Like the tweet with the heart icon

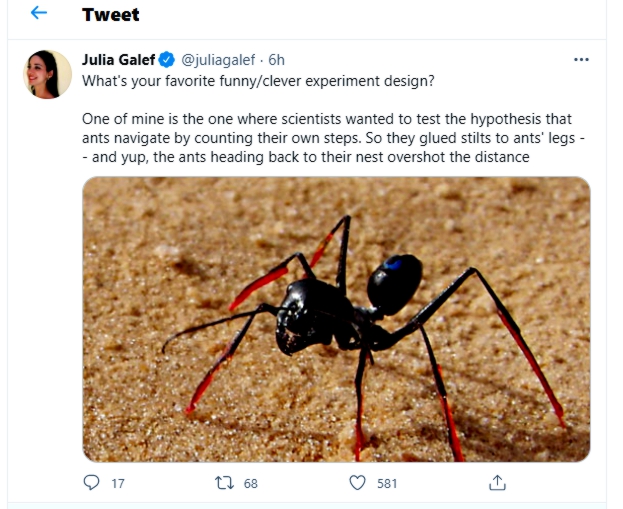(357, 483)
